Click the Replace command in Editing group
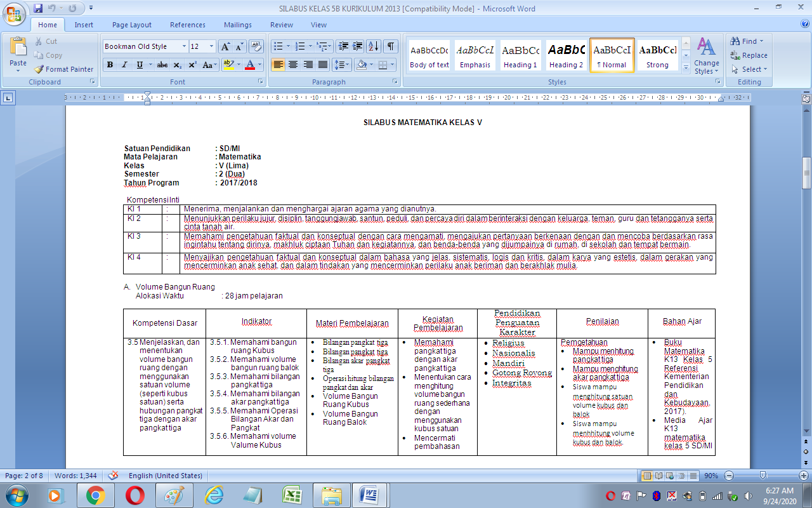 pos(749,55)
